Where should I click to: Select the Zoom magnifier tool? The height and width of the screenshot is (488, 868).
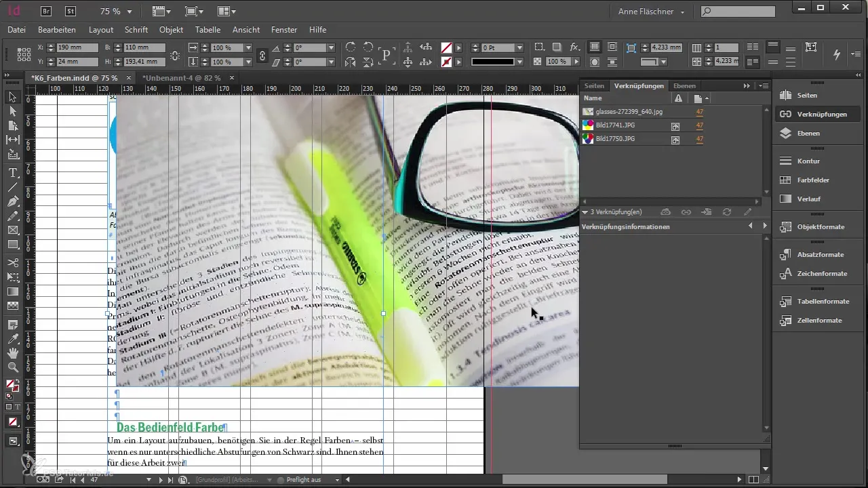[x=12, y=367]
